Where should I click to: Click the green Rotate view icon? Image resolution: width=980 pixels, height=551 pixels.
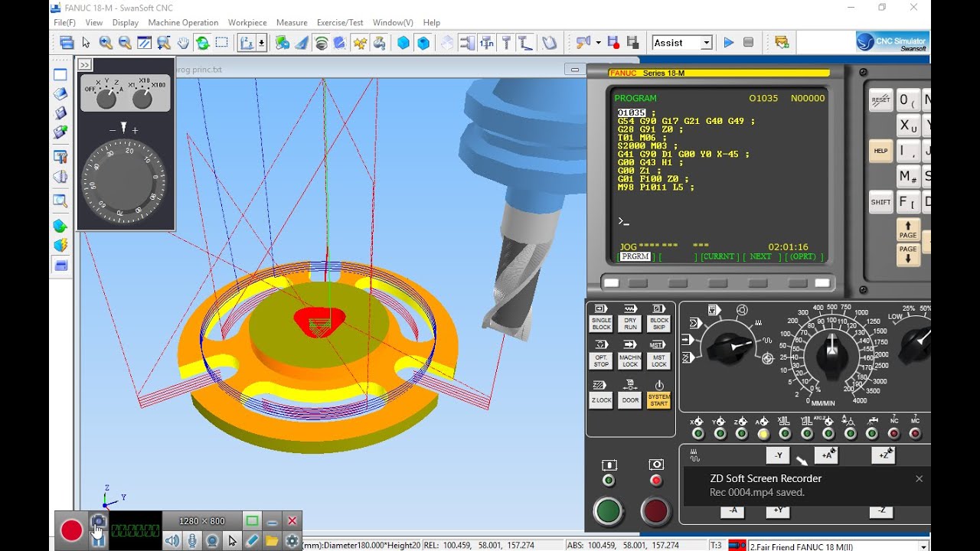click(x=202, y=43)
